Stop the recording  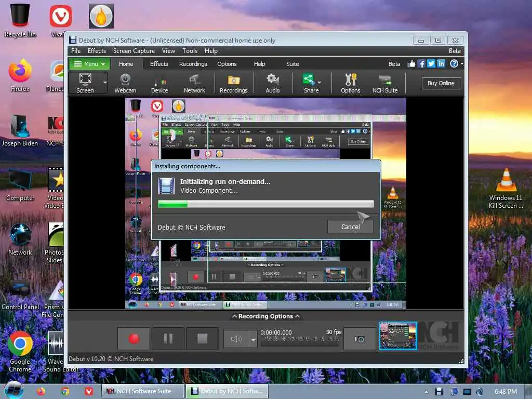(202, 339)
